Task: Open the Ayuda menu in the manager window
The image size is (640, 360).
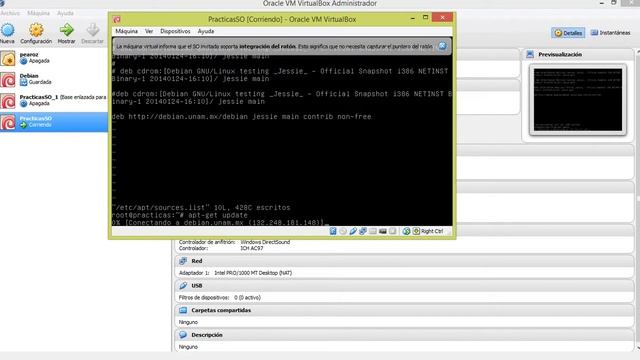Action: point(65,13)
